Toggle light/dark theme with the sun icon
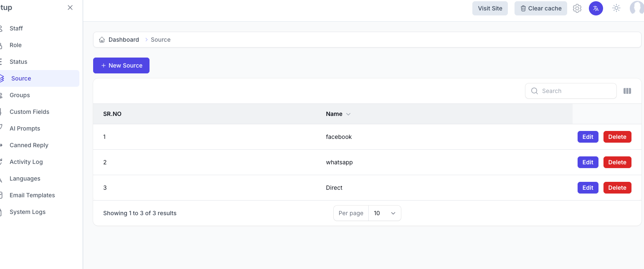Viewport: 644px width, 269px height. pyautogui.click(x=616, y=8)
